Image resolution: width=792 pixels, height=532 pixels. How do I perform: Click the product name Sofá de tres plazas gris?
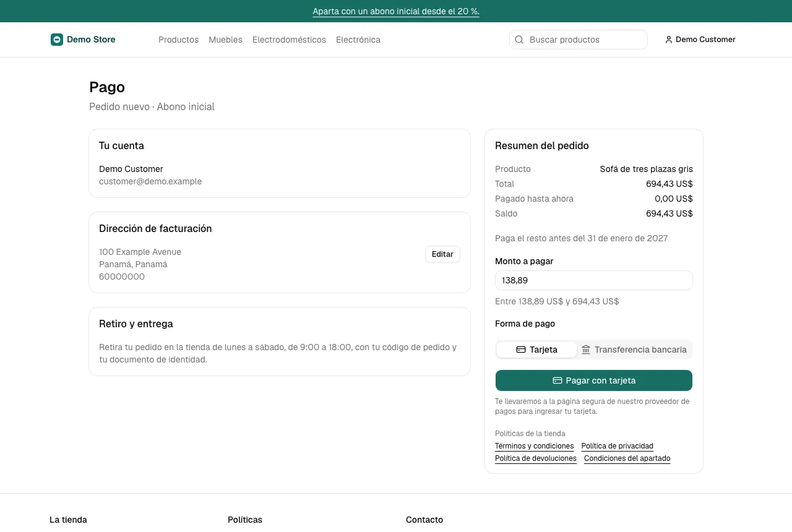point(647,169)
